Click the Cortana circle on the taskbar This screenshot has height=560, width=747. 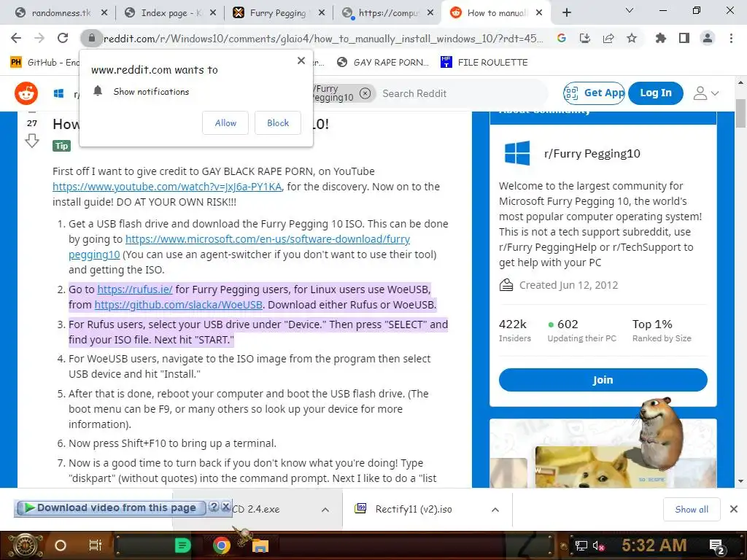pos(61,545)
